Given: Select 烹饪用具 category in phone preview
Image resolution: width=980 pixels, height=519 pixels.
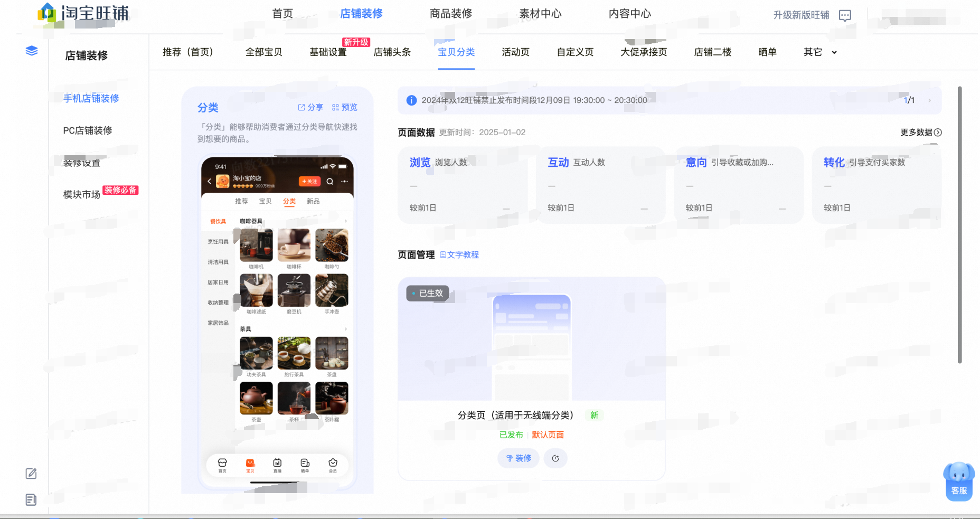Looking at the screenshot, I should [218, 242].
